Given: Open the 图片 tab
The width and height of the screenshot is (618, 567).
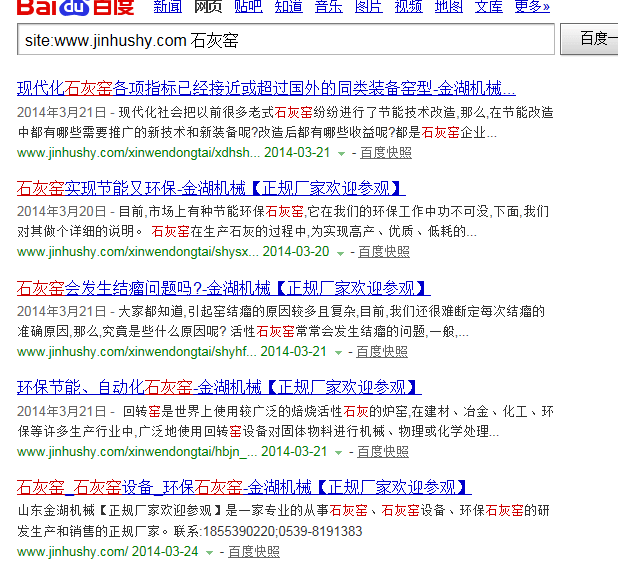Looking at the screenshot, I should tap(369, 6).
